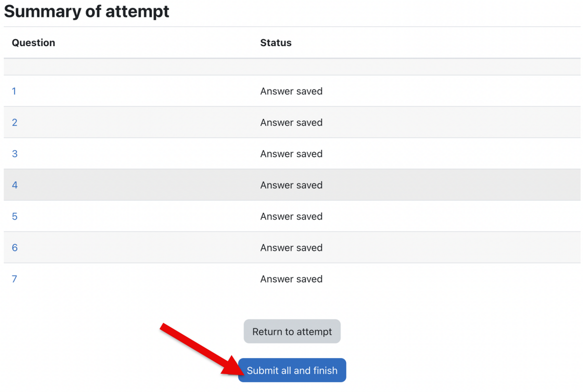Click question 7's Answer saved text
The height and width of the screenshot is (392, 583).
click(x=291, y=279)
